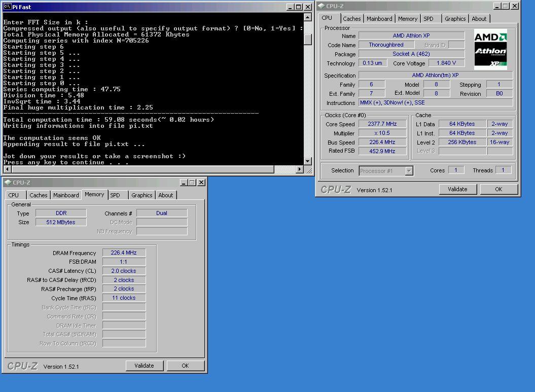Viewport: 535px width, 392px height.
Task: Open the Graphics tab in the upper CPU-Z window
Action: point(455,19)
